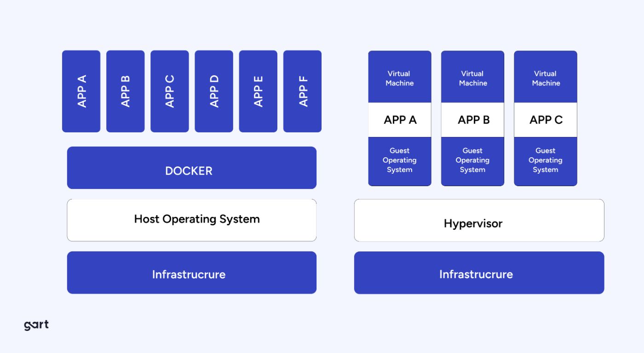Click the vertical APP B container block
Viewport: 644px width, 353px height.
[125, 91]
